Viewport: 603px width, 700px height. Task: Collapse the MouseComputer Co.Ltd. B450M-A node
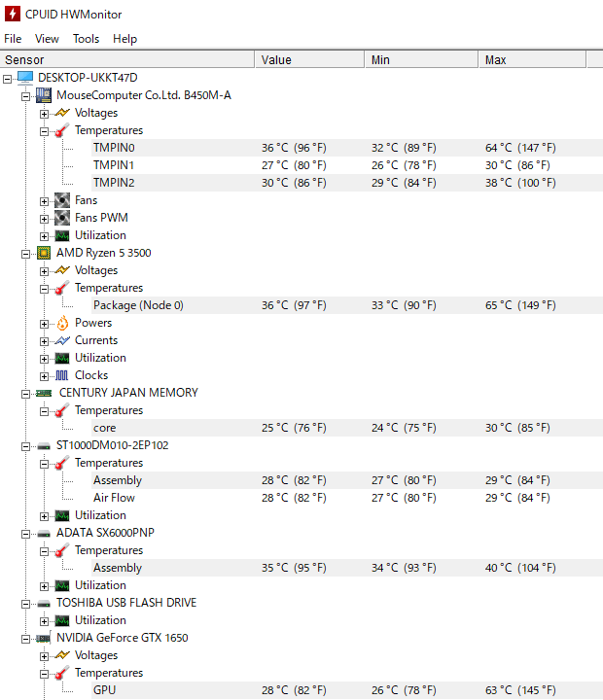[x=26, y=96]
